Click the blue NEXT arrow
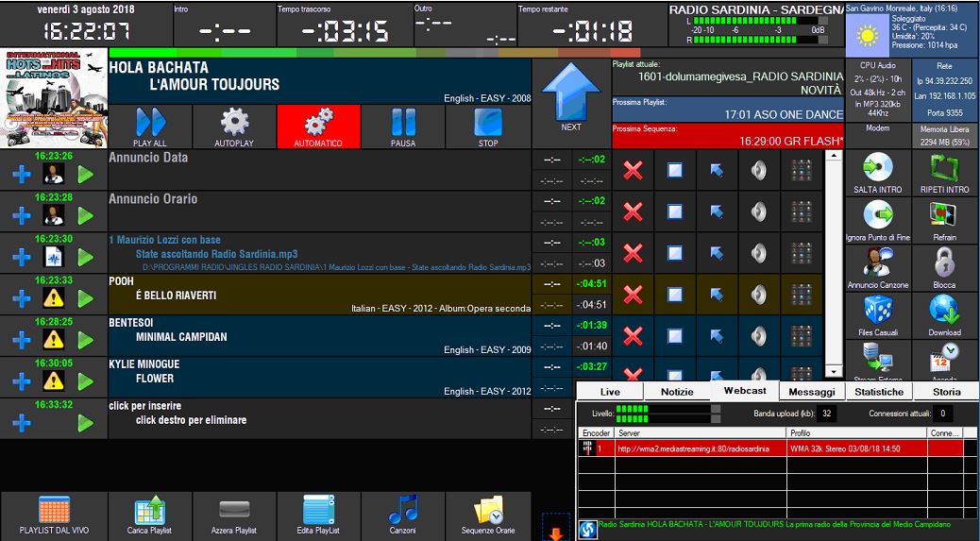This screenshot has width=980, height=541. tap(571, 95)
